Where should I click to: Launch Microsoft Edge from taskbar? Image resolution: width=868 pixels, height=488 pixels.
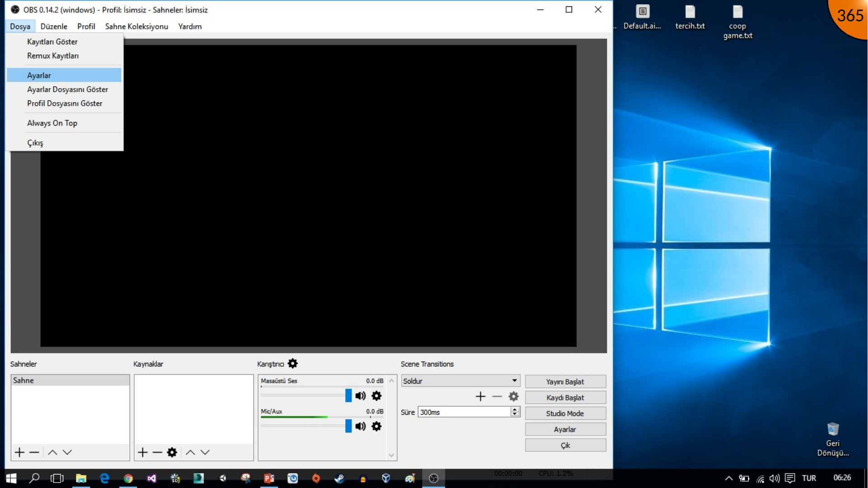click(104, 478)
